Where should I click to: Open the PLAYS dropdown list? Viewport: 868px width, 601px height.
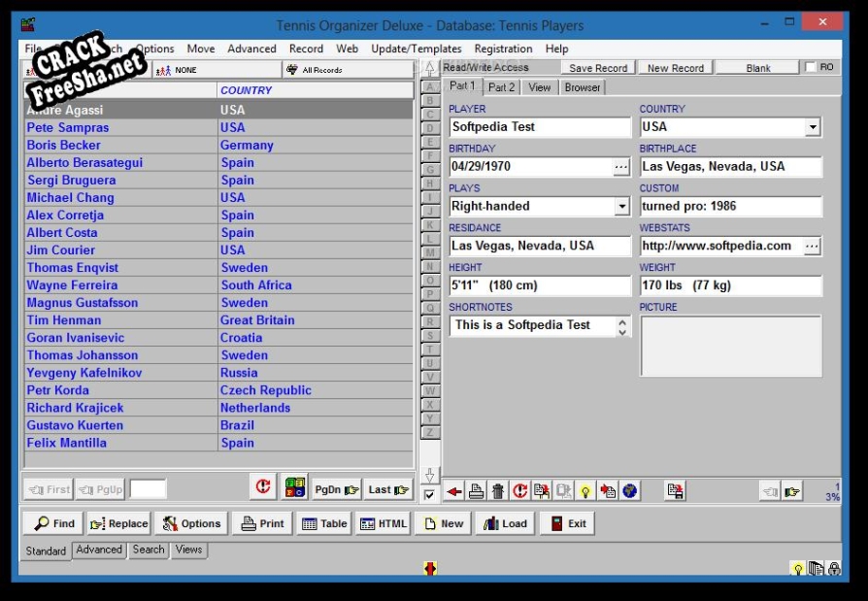coord(621,207)
